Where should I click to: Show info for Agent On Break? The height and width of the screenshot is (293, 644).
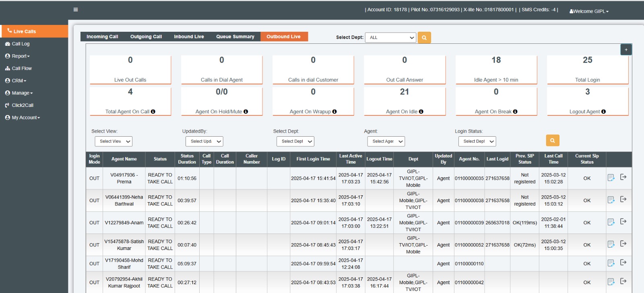[515, 112]
